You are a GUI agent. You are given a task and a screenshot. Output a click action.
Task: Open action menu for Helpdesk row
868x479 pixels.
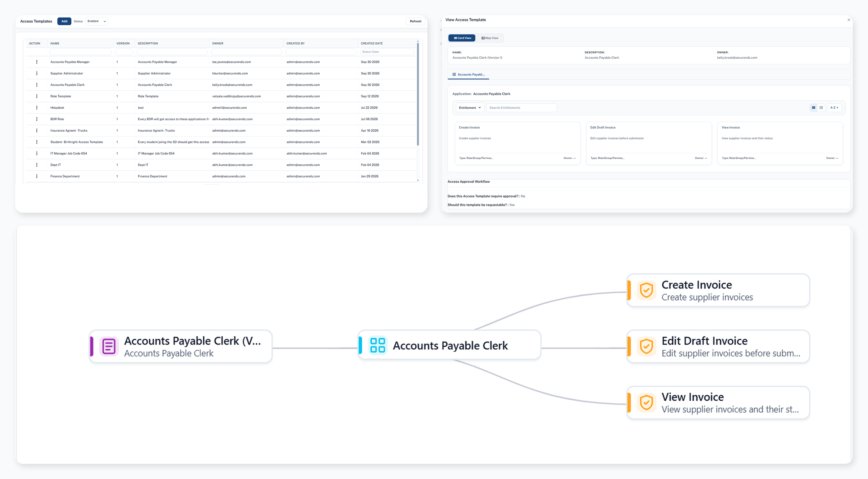click(37, 108)
